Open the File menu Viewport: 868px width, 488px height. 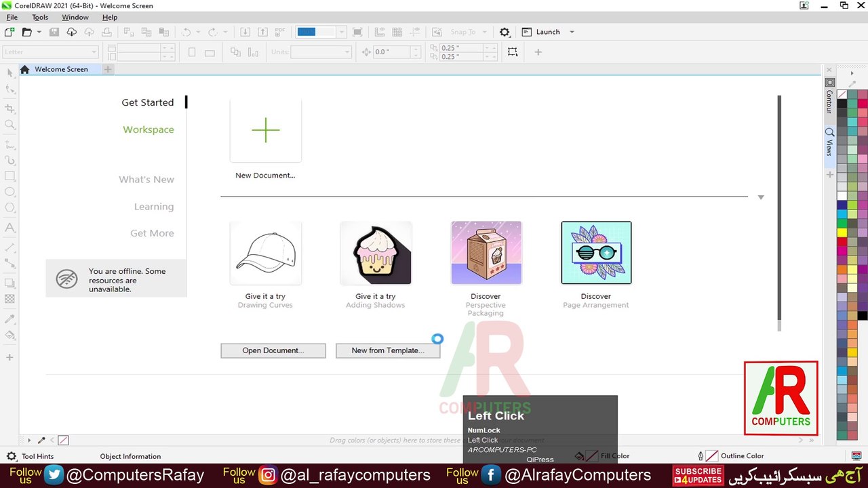pyautogui.click(x=12, y=17)
